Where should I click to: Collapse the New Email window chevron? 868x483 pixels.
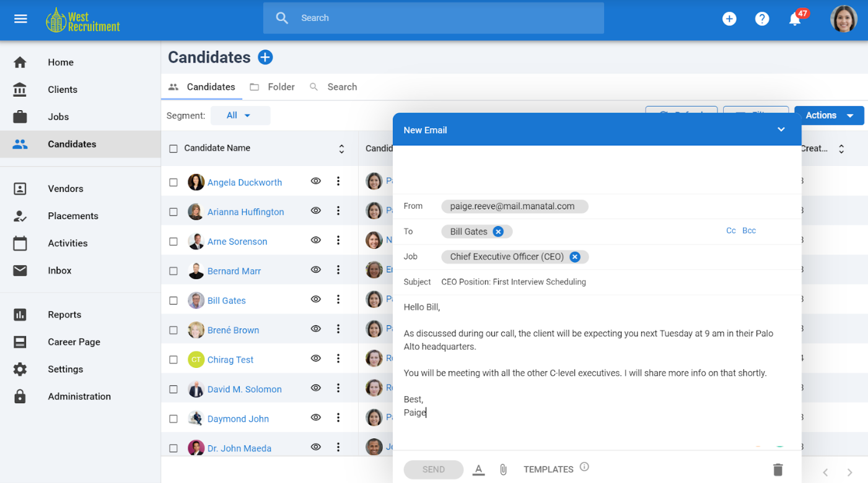point(781,129)
